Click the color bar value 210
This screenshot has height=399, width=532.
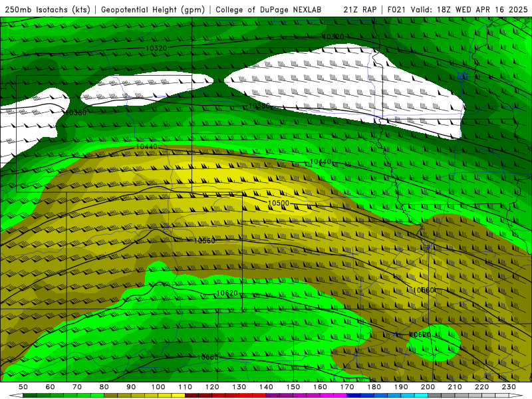pos(455,387)
